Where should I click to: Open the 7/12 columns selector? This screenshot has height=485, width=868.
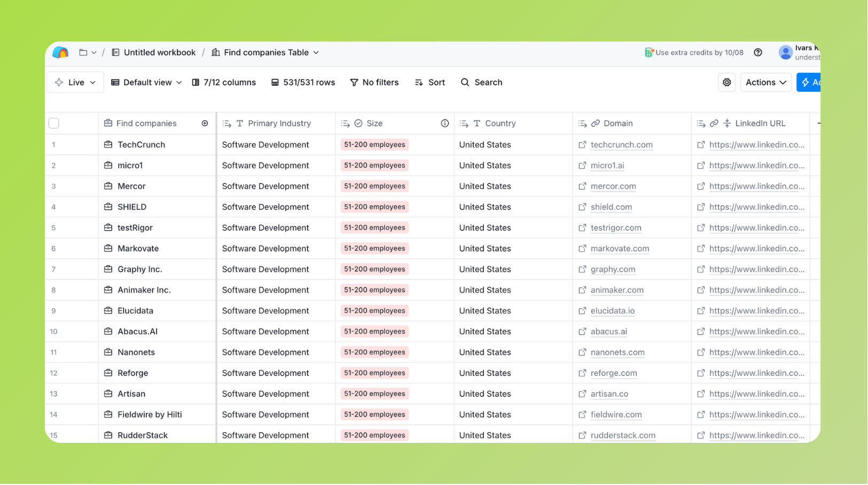[224, 82]
